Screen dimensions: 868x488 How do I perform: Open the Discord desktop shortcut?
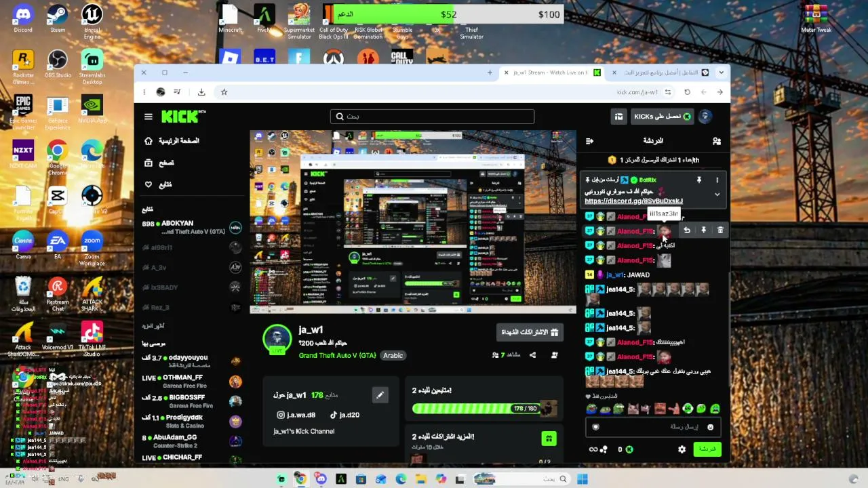[23, 19]
